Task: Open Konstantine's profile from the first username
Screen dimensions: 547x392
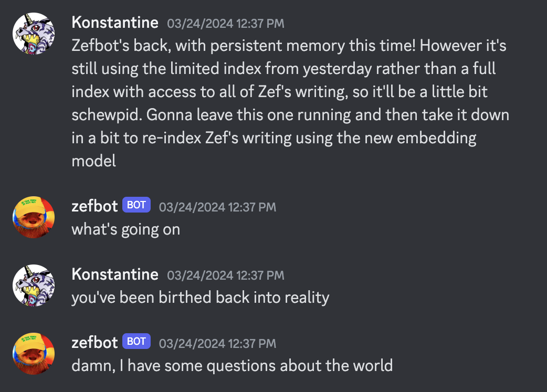Action: 115,23
